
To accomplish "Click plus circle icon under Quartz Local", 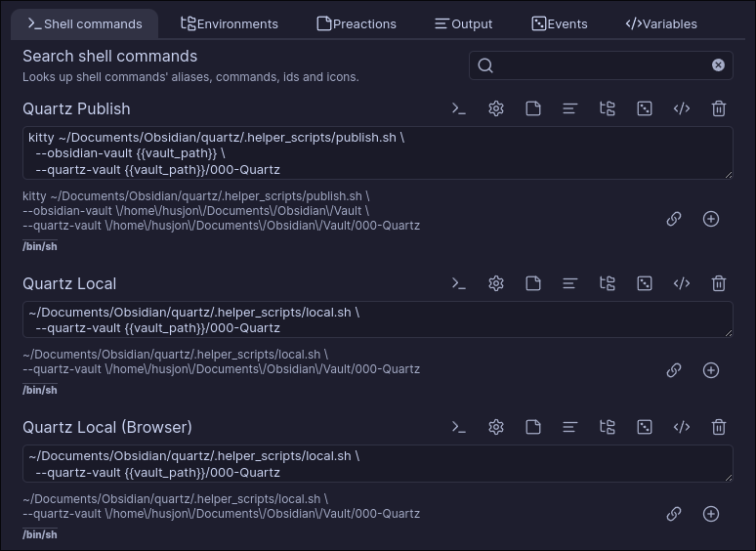I will click(x=711, y=370).
